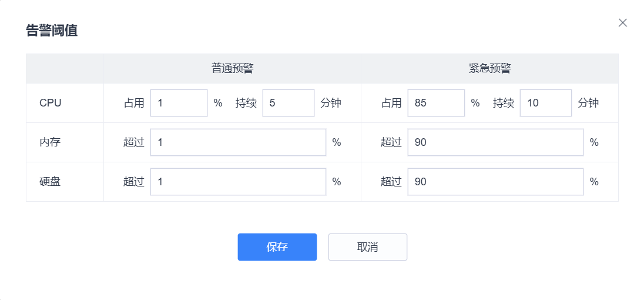The width and height of the screenshot is (644, 300).
Task: Click the 保存 button
Action: pyautogui.click(x=277, y=247)
